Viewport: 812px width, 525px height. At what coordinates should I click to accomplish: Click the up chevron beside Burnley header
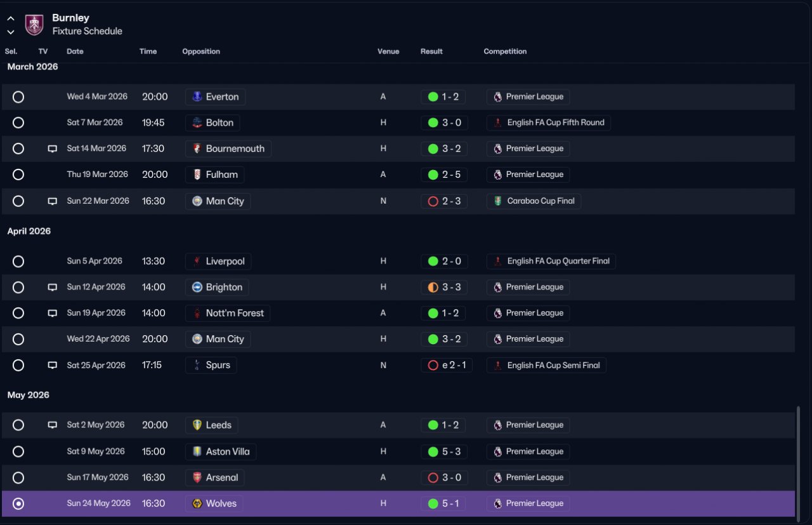coord(11,18)
